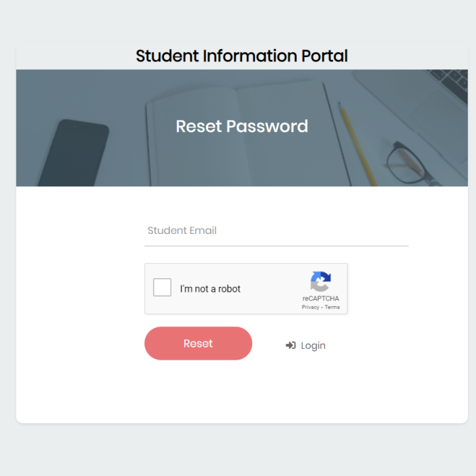Screen dimensions: 476x476
Task: Open the reCAPTCHA Privacy link
Action: point(311,307)
